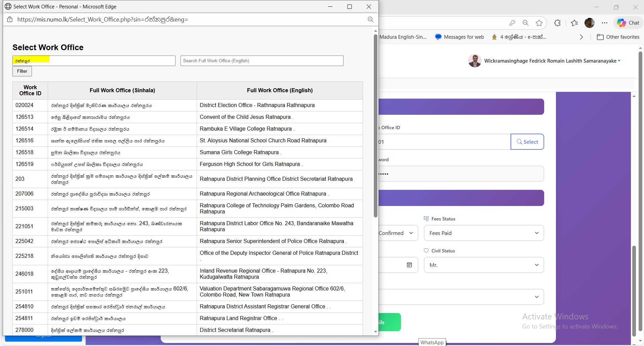The image size is (644, 346).
Task: Open the favorites list icon
Action: point(574,23)
